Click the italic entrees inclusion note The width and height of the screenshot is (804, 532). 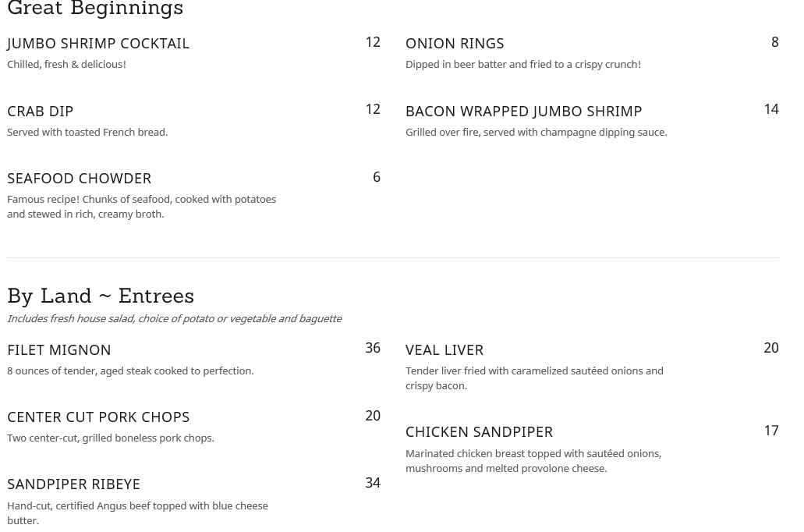coord(174,319)
